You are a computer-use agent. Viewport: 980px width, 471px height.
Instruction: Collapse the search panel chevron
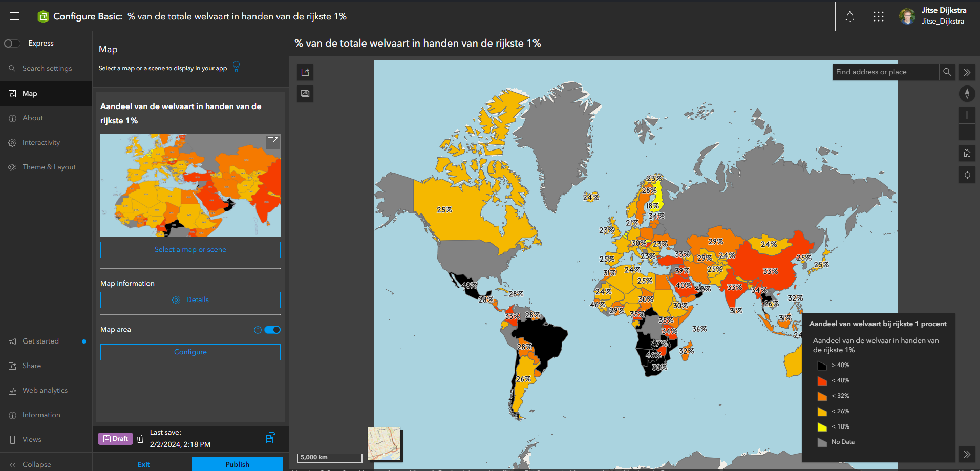coord(967,72)
